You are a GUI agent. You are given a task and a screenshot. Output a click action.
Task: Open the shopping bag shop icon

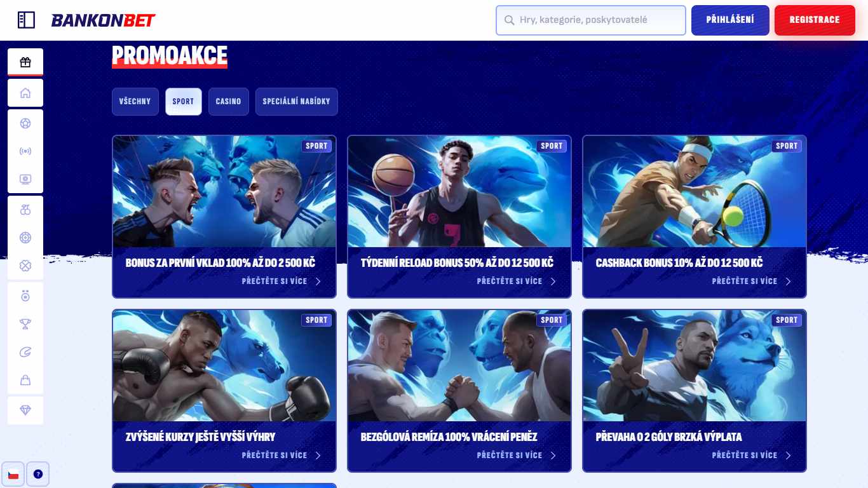25,380
